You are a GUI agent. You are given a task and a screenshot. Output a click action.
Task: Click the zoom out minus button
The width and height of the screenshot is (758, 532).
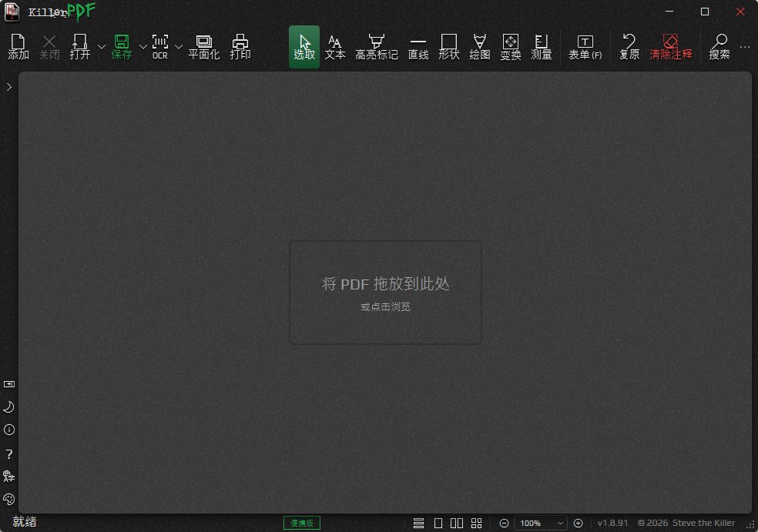[504, 523]
